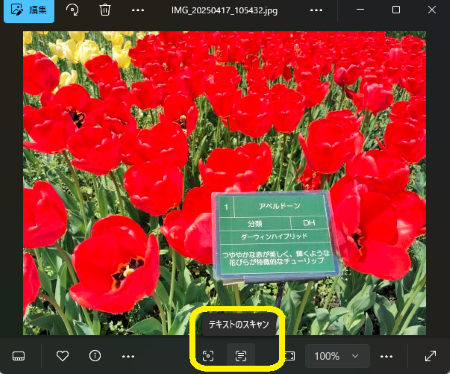The image size is (450, 374).
Task: Open the 編集 (Edit) image button
Action: [29, 10]
